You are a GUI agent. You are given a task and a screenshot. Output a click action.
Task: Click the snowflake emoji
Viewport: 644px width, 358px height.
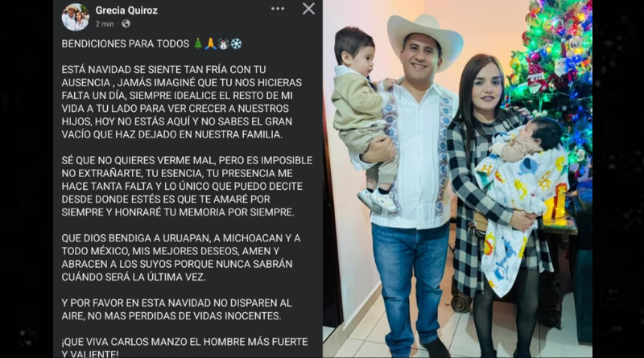[236, 43]
